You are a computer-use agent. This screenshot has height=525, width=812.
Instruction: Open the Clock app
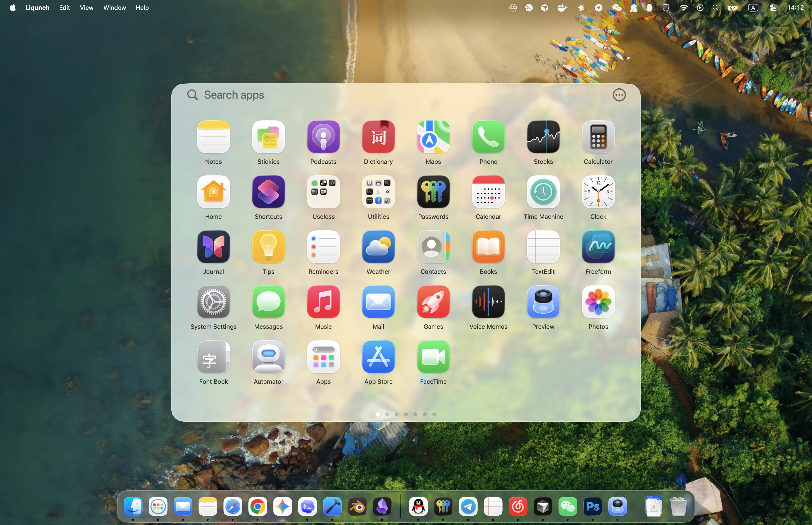pyautogui.click(x=598, y=192)
